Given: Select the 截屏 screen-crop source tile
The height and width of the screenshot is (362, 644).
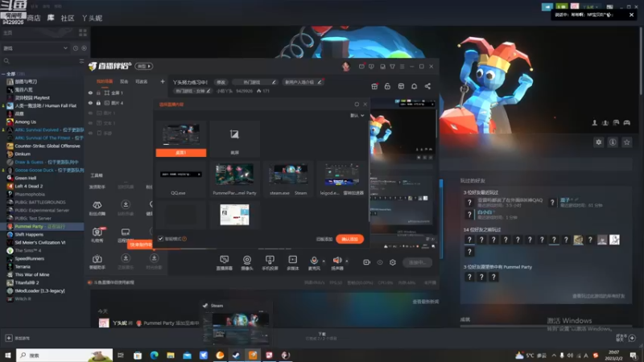Looking at the screenshot, I should tap(234, 139).
